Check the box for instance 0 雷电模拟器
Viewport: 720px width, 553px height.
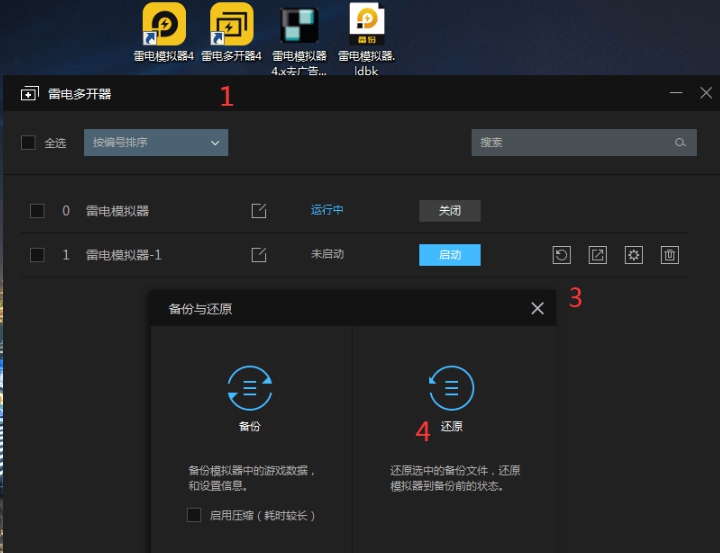tap(37, 211)
